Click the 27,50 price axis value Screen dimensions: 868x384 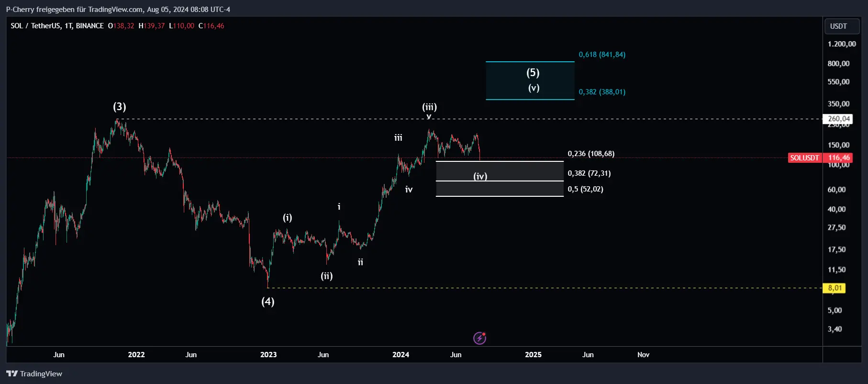836,227
